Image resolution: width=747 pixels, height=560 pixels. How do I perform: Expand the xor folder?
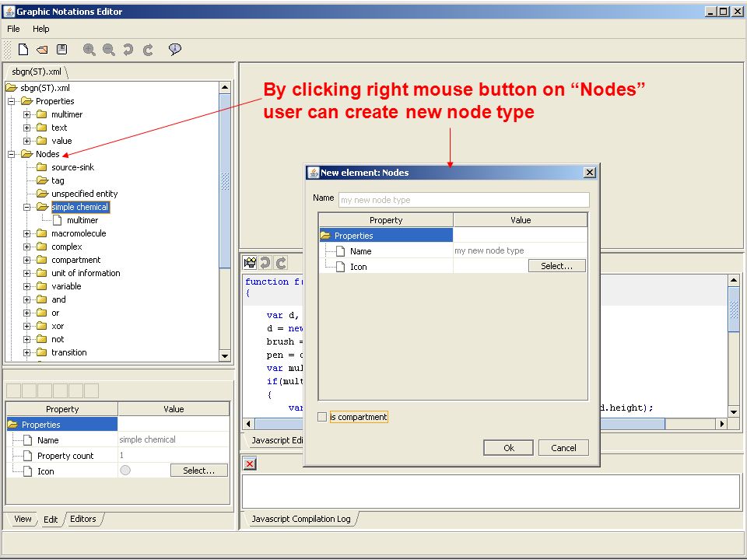(x=26, y=326)
